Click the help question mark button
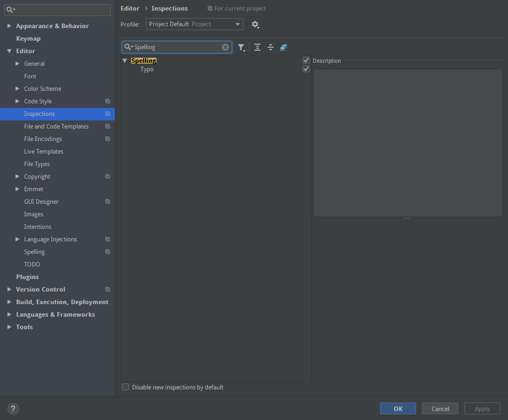 click(13, 408)
